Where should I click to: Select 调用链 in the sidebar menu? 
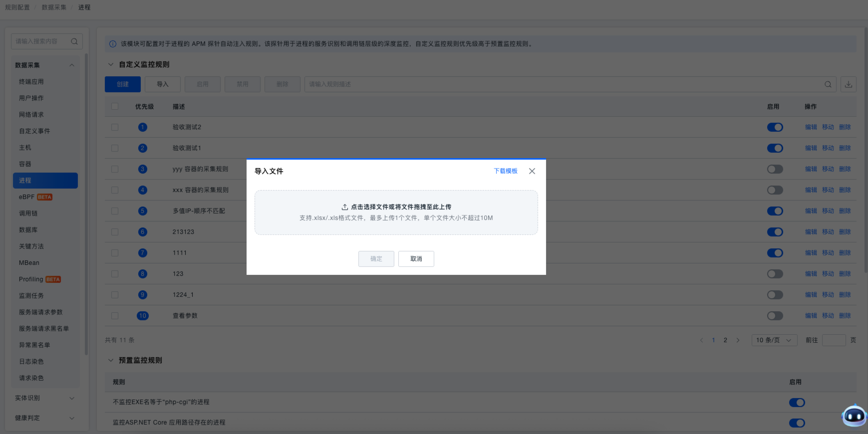point(28,214)
